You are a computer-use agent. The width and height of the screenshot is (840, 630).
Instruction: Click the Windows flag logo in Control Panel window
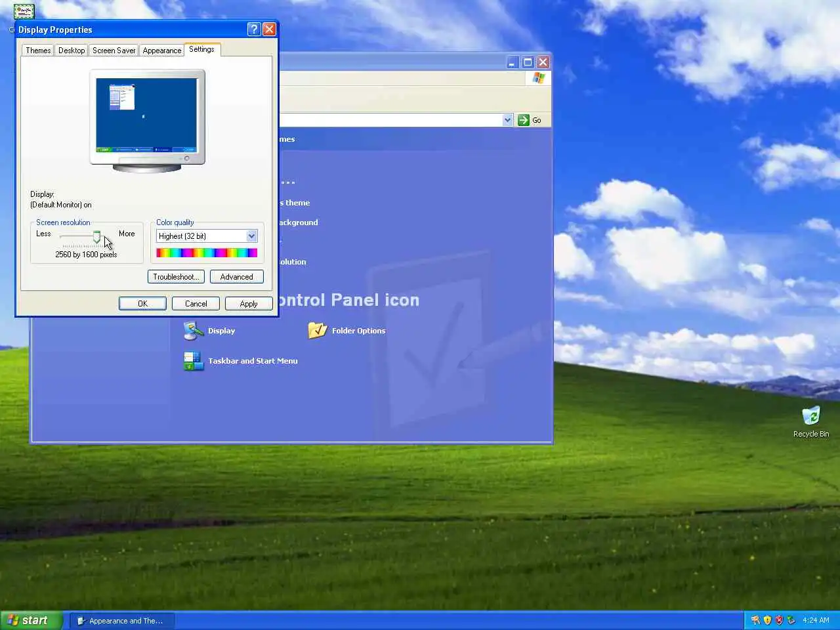click(x=539, y=78)
